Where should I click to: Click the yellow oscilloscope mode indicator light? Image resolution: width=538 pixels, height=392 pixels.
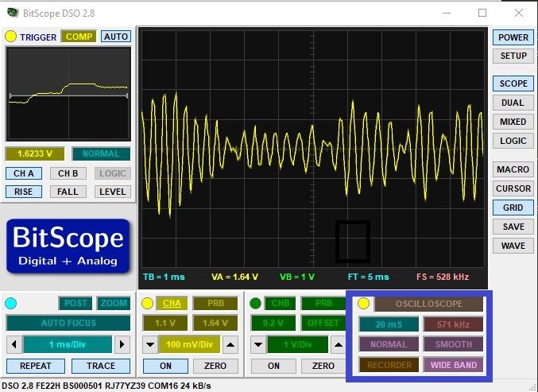[x=363, y=304]
